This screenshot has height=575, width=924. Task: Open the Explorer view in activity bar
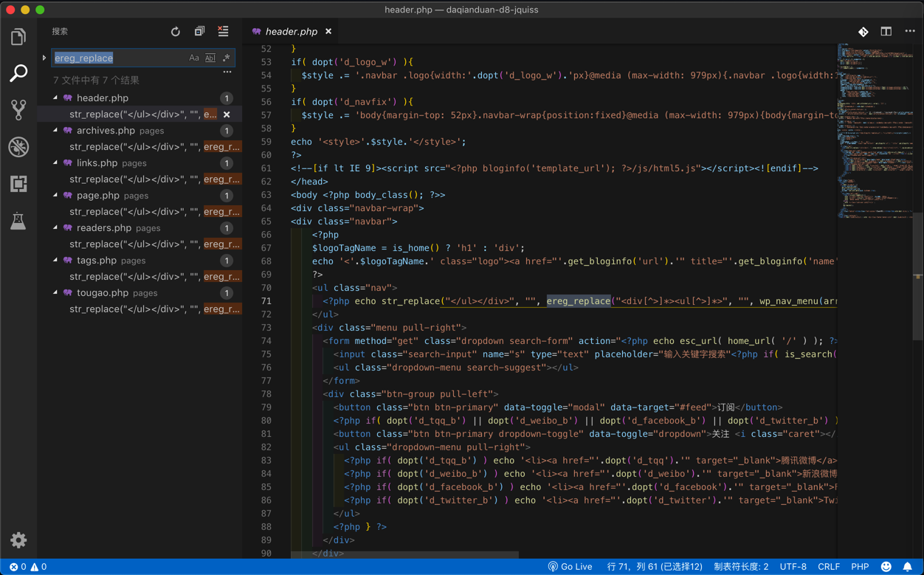pyautogui.click(x=18, y=36)
